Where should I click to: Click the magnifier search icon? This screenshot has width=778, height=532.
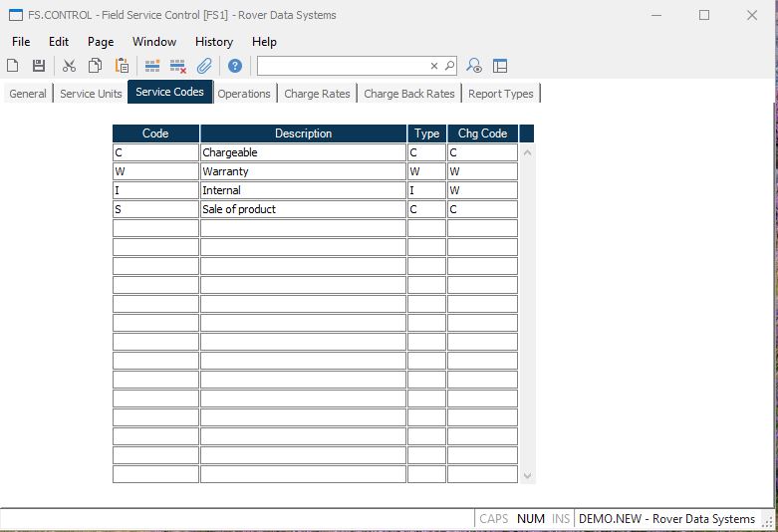pos(449,66)
